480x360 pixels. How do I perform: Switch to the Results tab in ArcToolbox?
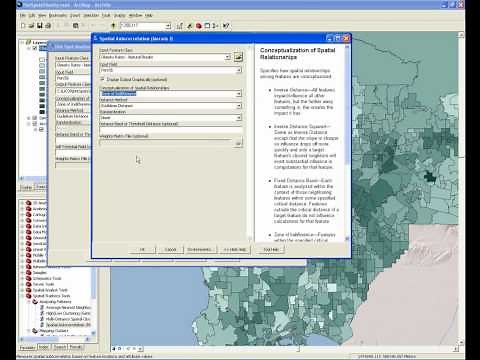tap(76, 347)
